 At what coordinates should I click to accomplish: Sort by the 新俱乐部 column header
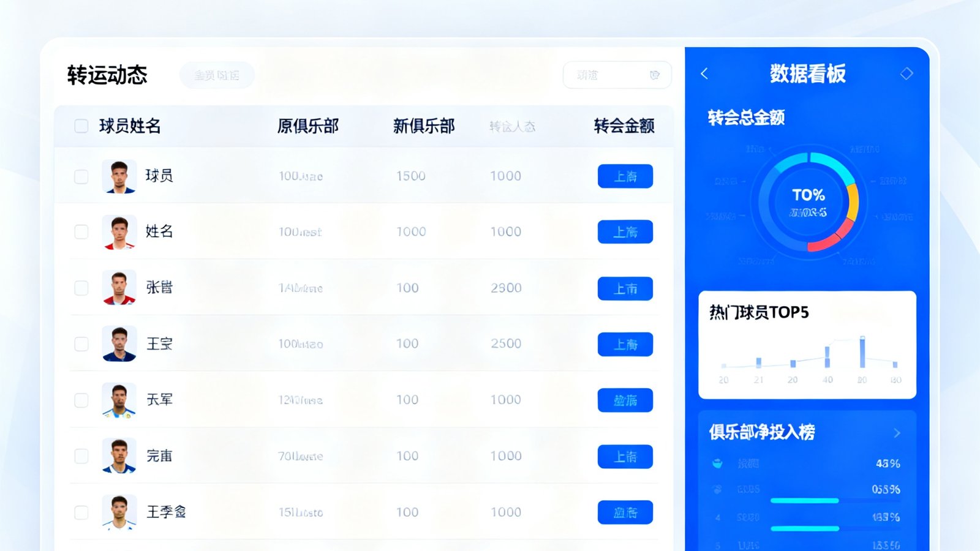[424, 126]
